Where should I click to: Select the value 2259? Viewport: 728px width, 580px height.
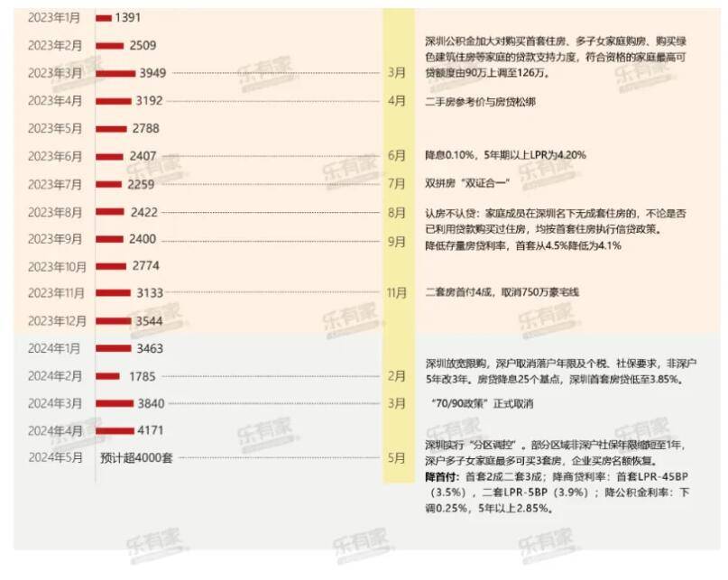[141, 184]
